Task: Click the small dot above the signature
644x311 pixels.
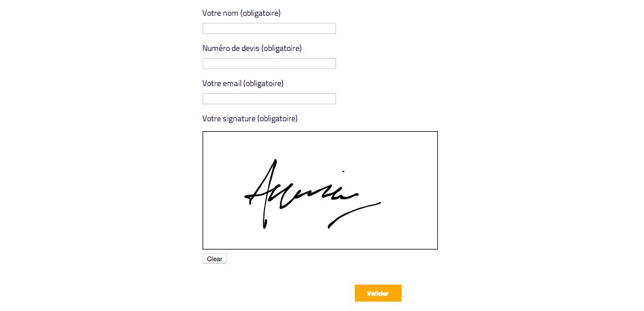Action: (343, 172)
